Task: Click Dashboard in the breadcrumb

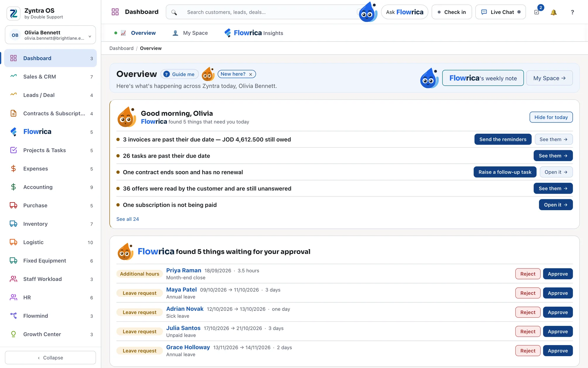Action: click(121, 48)
